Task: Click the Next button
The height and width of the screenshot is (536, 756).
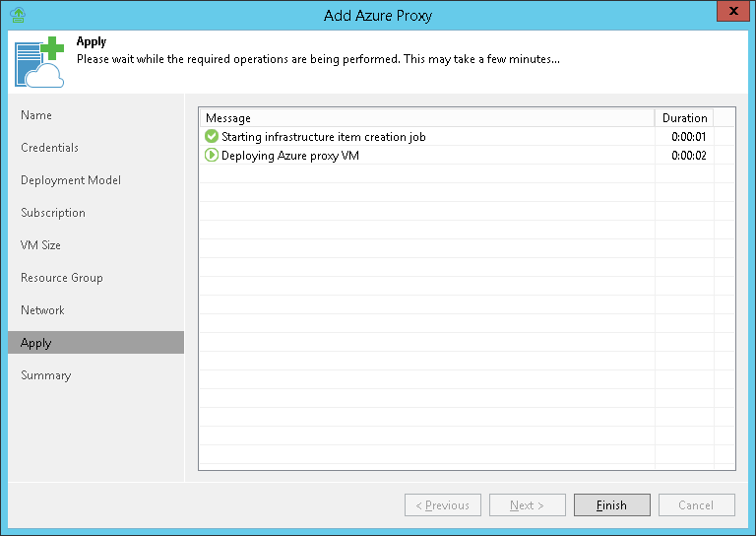Action: point(527,505)
